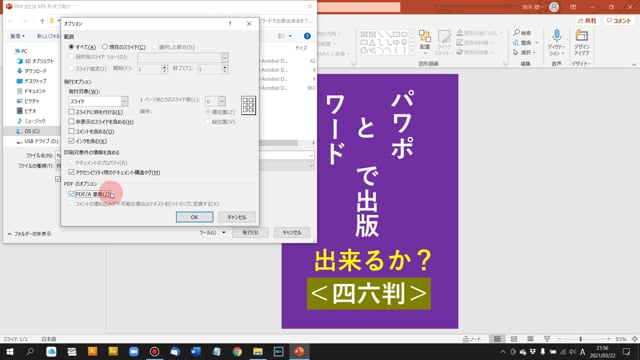
Task: Click the handout layout preview icon
Action: pyautogui.click(x=248, y=105)
